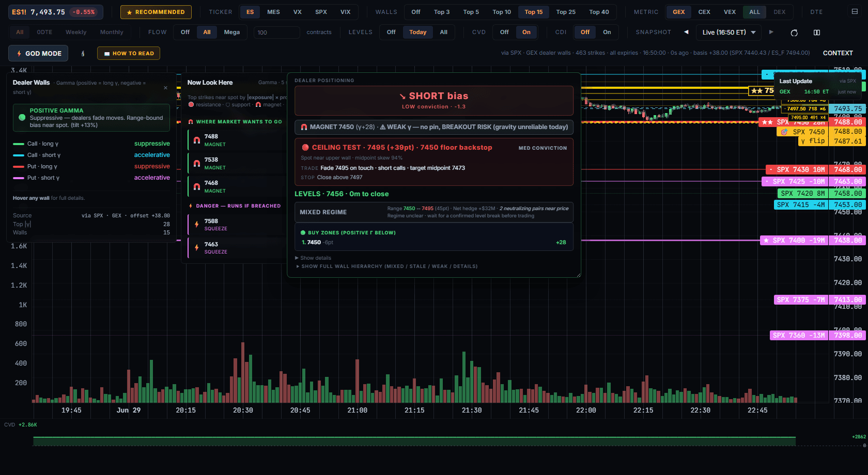Click the Where Market Wants To Go magnet
The height and width of the screenshot is (475, 868).
191,122
